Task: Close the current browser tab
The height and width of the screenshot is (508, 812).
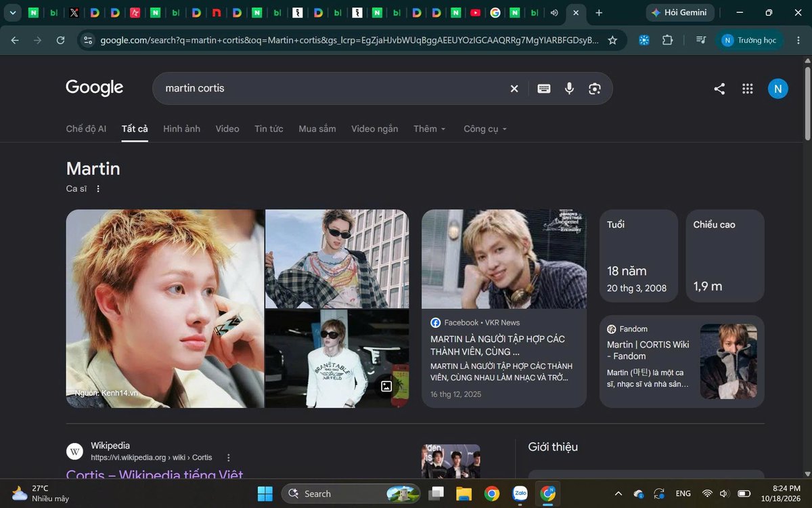Action: (575, 12)
